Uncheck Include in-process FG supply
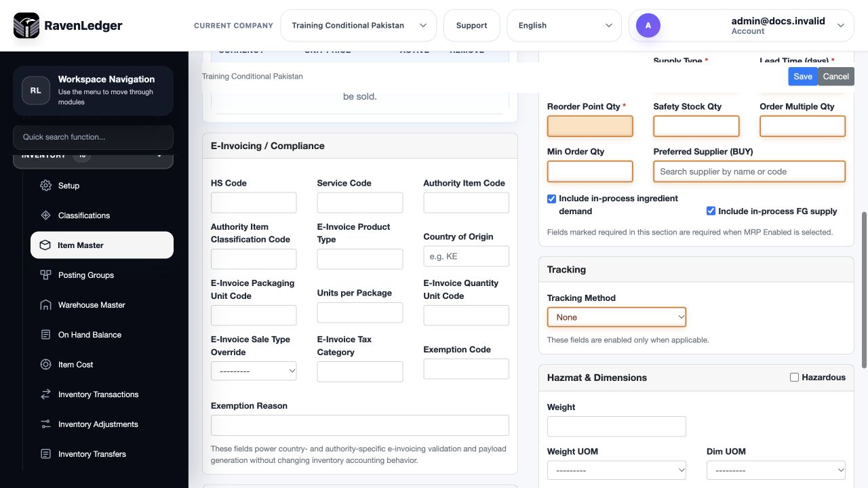The image size is (868, 488). [711, 211]
